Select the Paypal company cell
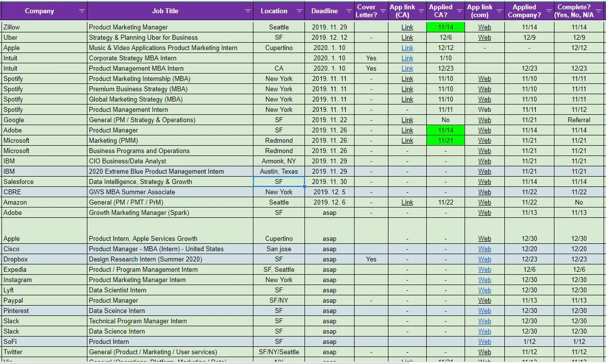The image size is (606, 364). 44,300
